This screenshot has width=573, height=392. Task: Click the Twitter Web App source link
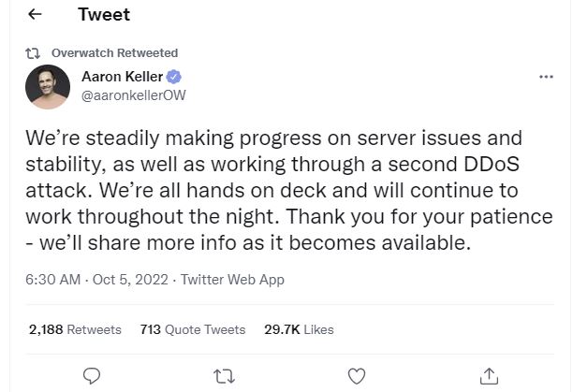(232, 279)
